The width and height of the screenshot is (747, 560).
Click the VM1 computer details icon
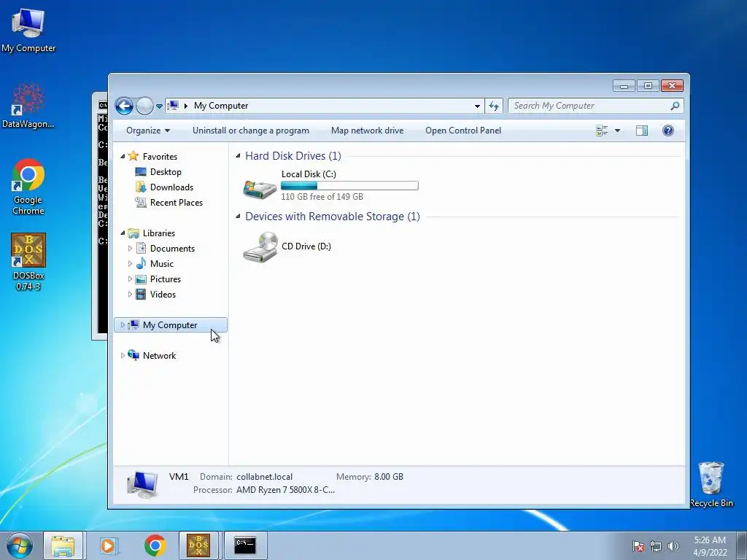(x=142, y=484)
